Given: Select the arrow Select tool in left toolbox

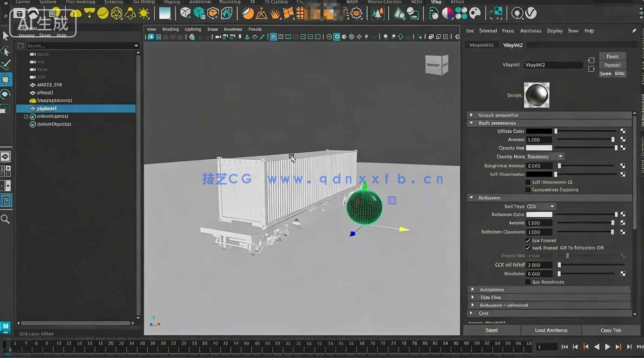Looking at the screenshot, I should pyautogui.click(x=6, y=35).
